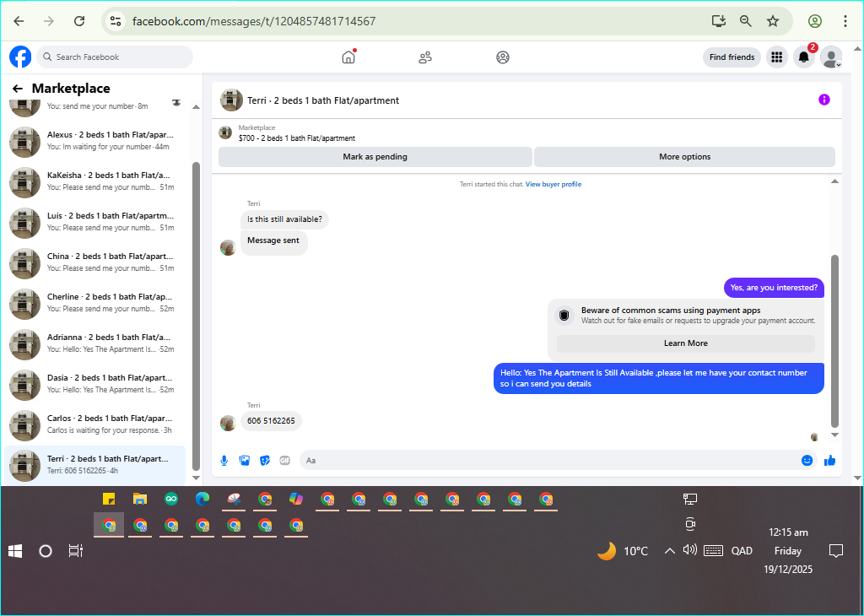
Task: Open Luis conversation
Action: 96,222
